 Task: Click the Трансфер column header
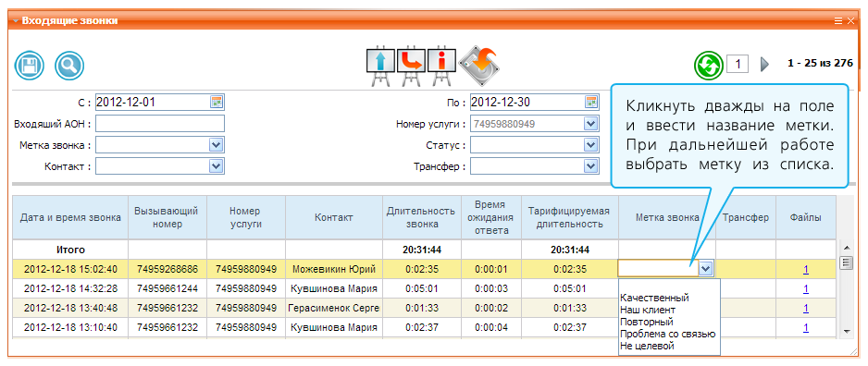[746, 217]
